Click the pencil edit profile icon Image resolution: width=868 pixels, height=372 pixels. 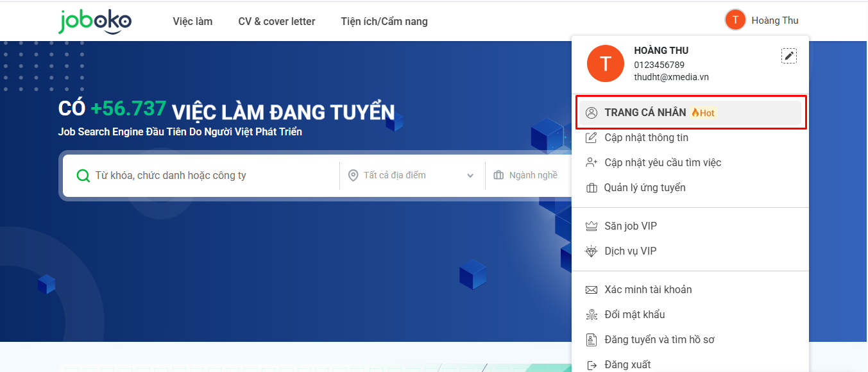[x=789, y=56]
